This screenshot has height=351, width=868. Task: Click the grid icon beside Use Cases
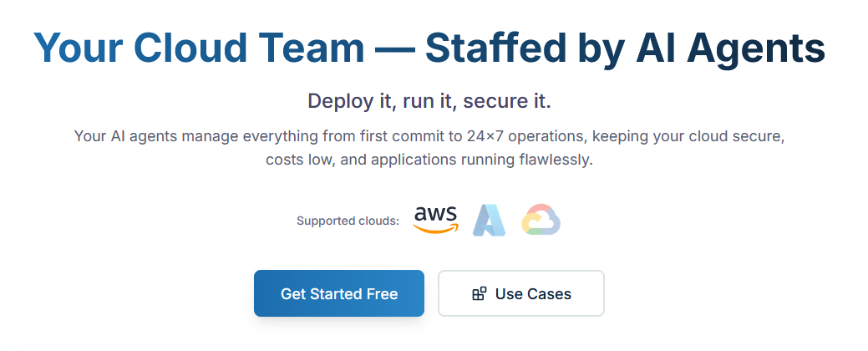(479, 294)
